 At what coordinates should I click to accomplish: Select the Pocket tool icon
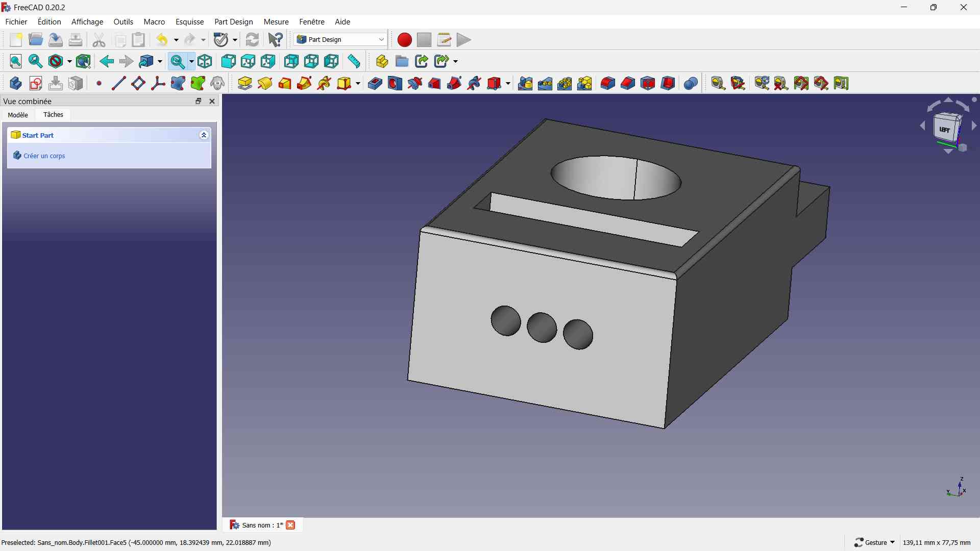coord(375,83)
